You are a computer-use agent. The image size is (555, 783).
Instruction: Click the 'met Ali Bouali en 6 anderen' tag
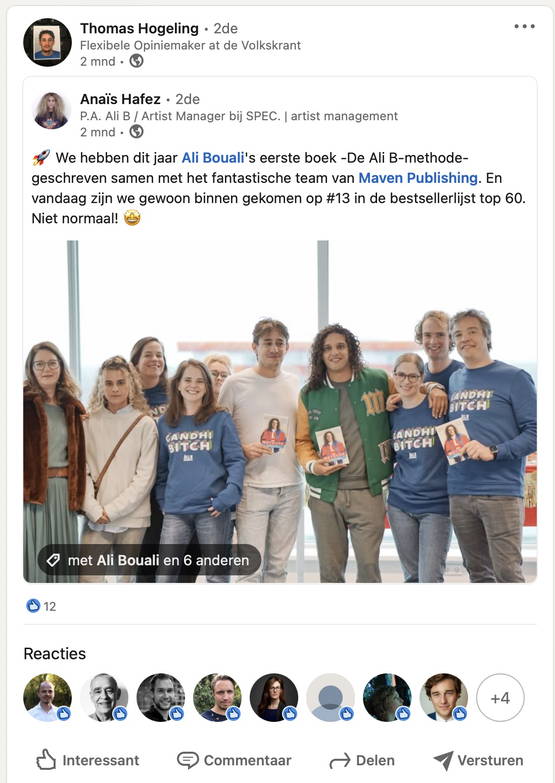(x=149, y=560)
